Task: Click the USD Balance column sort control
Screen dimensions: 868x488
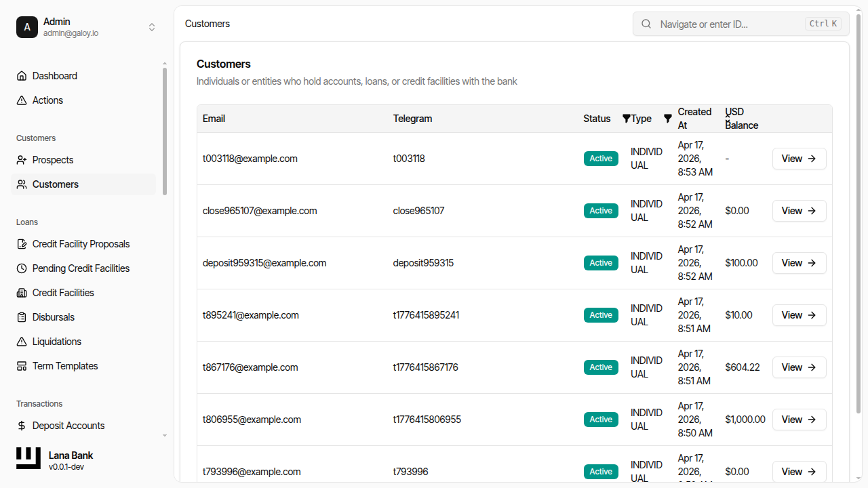Action: coord(728,117)
